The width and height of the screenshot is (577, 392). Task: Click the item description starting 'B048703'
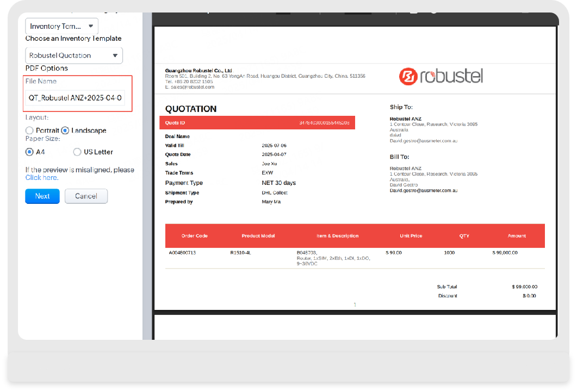tap(333, 258)
